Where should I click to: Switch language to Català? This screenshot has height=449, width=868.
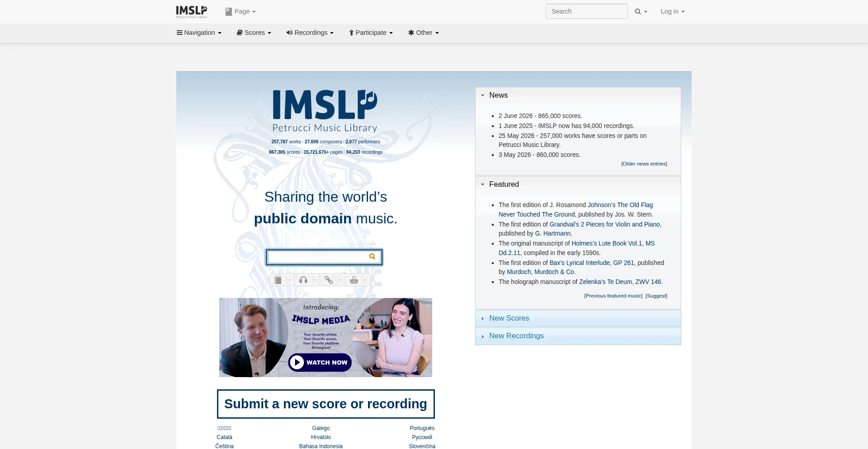coord(224,437)
